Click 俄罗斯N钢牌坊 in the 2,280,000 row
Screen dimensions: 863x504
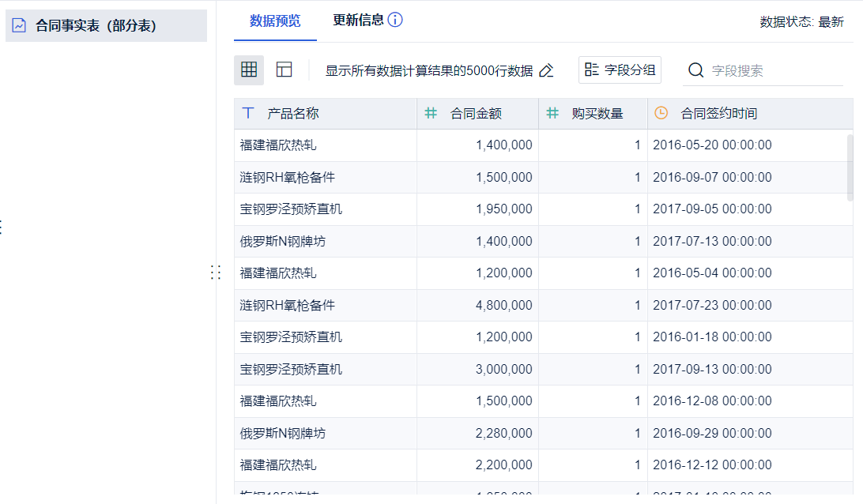click(282, 434)
